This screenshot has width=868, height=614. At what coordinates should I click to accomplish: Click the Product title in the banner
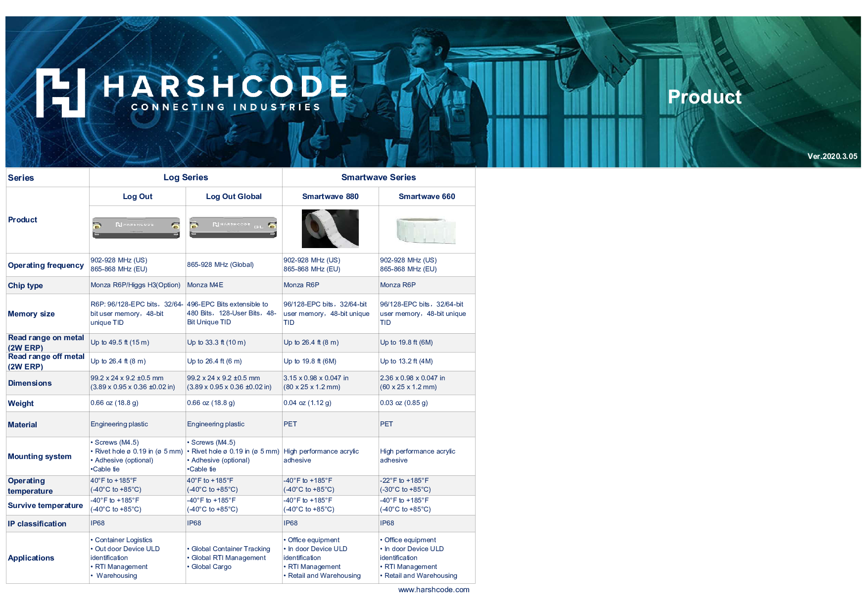[x=704, y=97]
